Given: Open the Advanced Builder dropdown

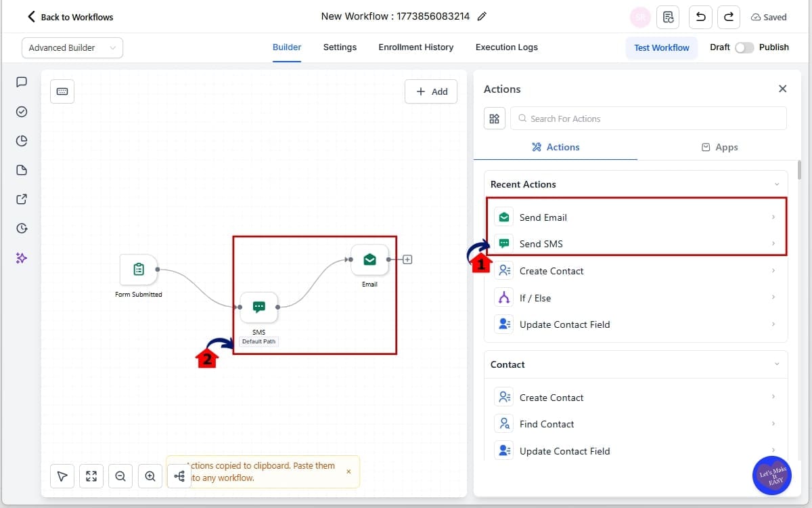Looking at the screenshot, I should tap(72, 47).
